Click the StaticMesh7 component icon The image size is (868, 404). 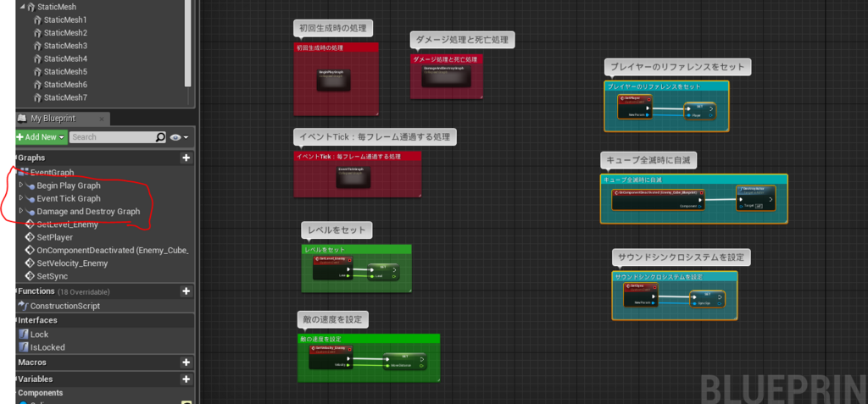point(37,98)
